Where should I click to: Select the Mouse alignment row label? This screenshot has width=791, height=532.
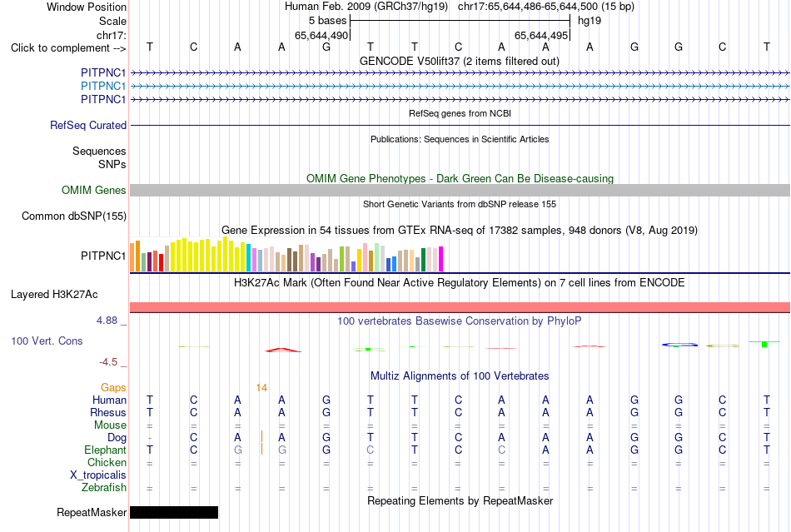click(x=110, y=425)
